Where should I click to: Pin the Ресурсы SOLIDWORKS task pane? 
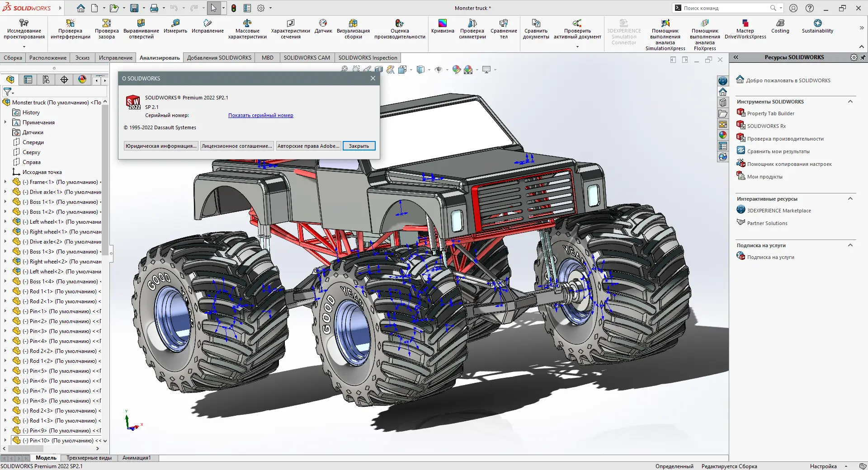click(863, 57)
